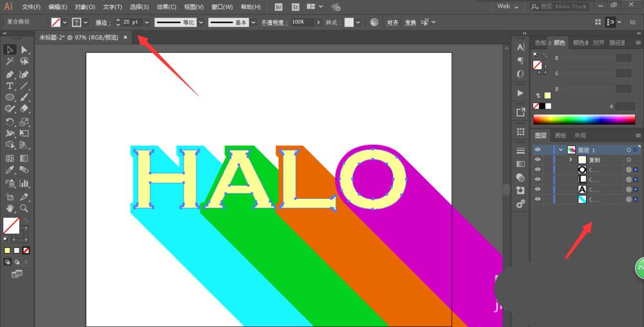Open the OpenType panel icon in dock
The width and height of the screenshot is (644, 327).
[x=520, y=74]
